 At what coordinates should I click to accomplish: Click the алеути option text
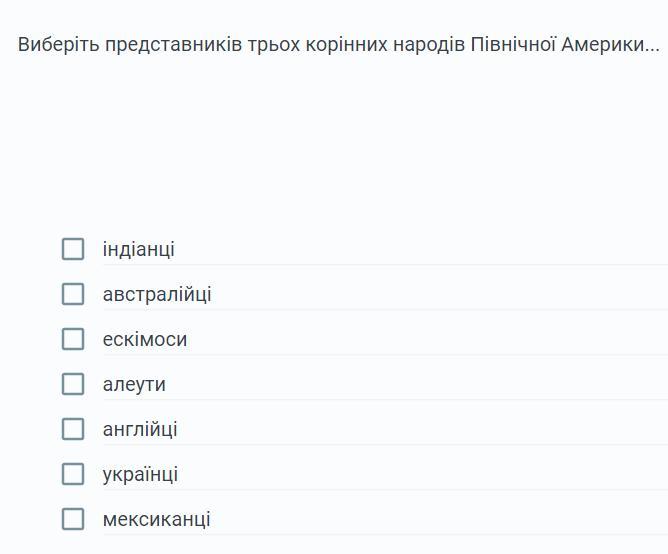(x=134, y=384)
